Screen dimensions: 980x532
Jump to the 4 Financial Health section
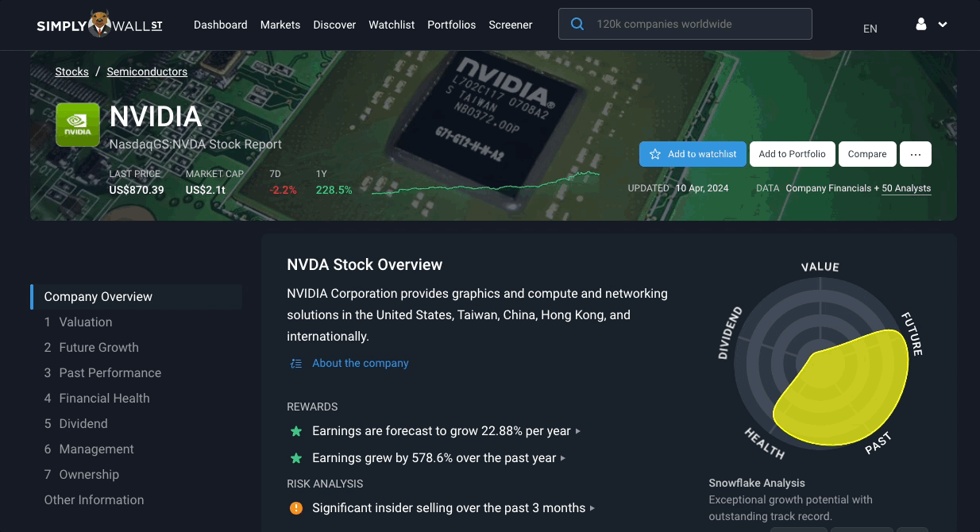97,399
